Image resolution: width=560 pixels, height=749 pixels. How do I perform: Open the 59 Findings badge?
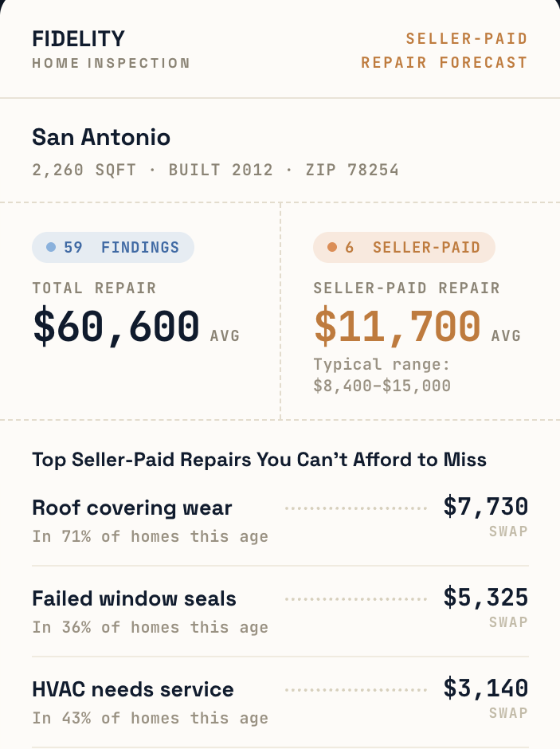[x=113, y=248]
